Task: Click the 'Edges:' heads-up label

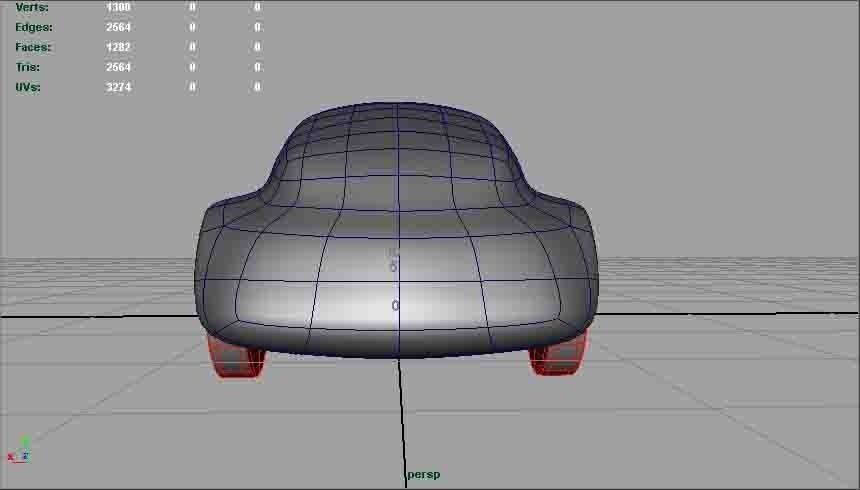Action: click(x=34, y=27)
